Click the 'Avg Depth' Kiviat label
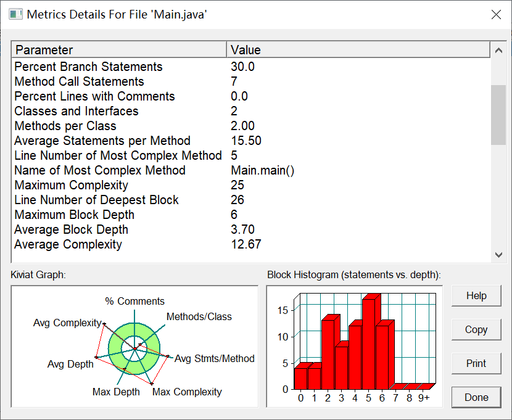The height and width of the screenshot is (420, 512). (x=70, y=364)
